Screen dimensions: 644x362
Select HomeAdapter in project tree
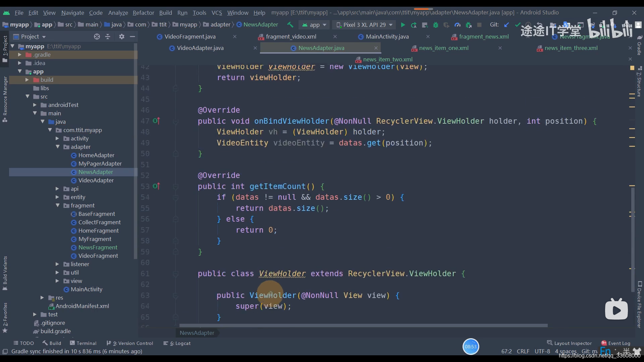pos(96,155)
